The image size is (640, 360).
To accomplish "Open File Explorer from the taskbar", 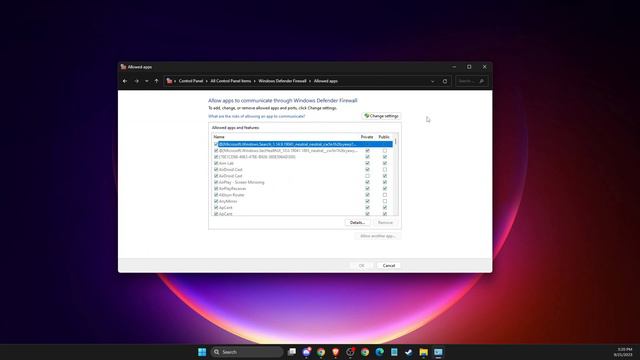I will pos(423,352).
